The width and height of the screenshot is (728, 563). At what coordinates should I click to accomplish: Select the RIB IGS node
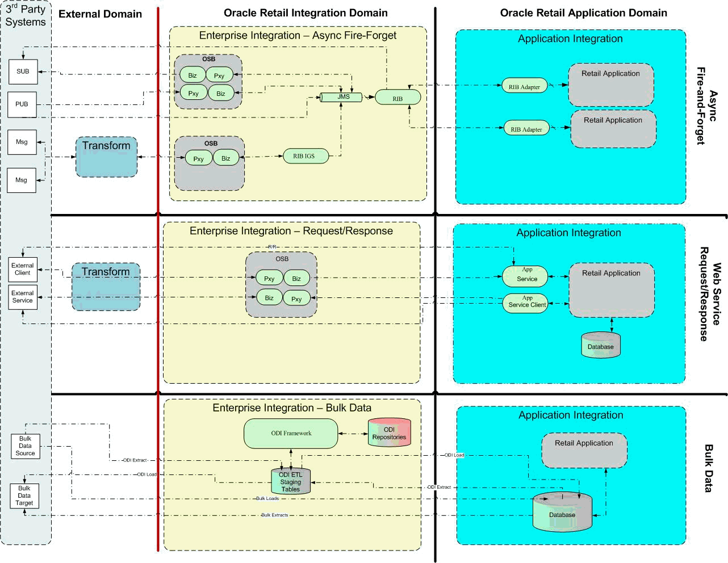point(306,156)
